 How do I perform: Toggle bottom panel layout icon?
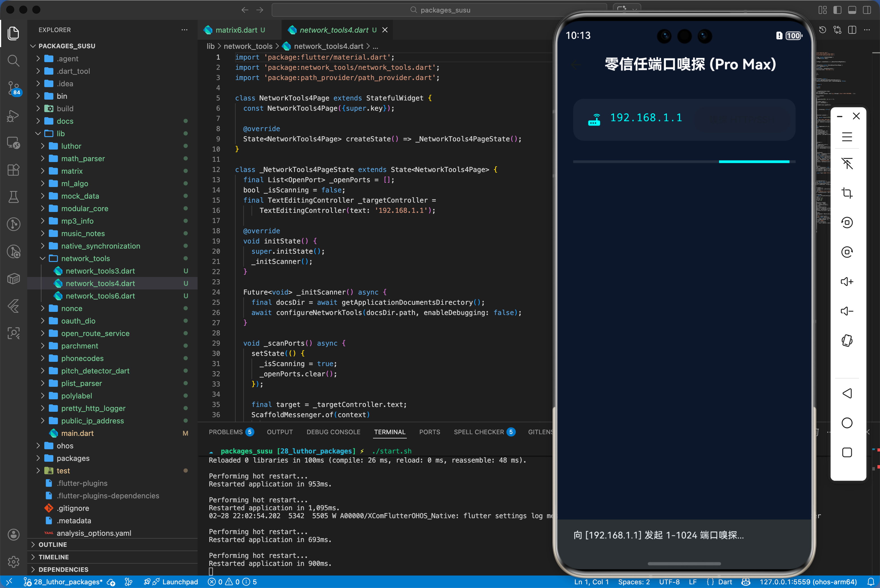pos(852,10)
